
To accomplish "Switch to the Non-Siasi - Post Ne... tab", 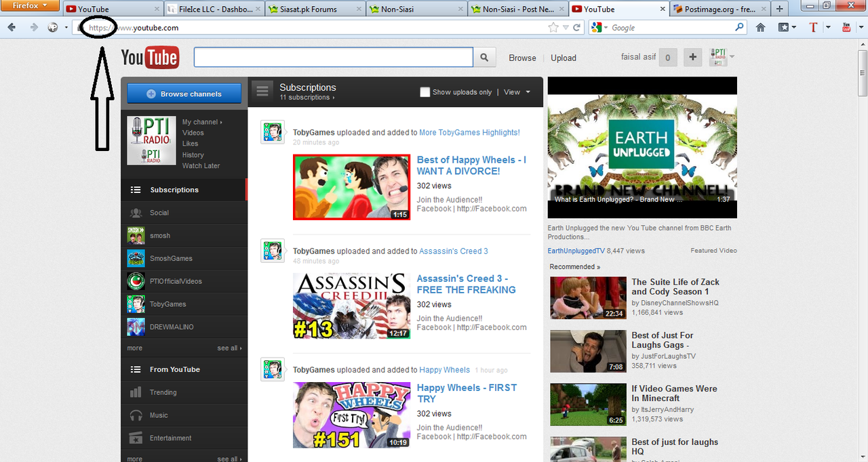I will pos(518,9).
